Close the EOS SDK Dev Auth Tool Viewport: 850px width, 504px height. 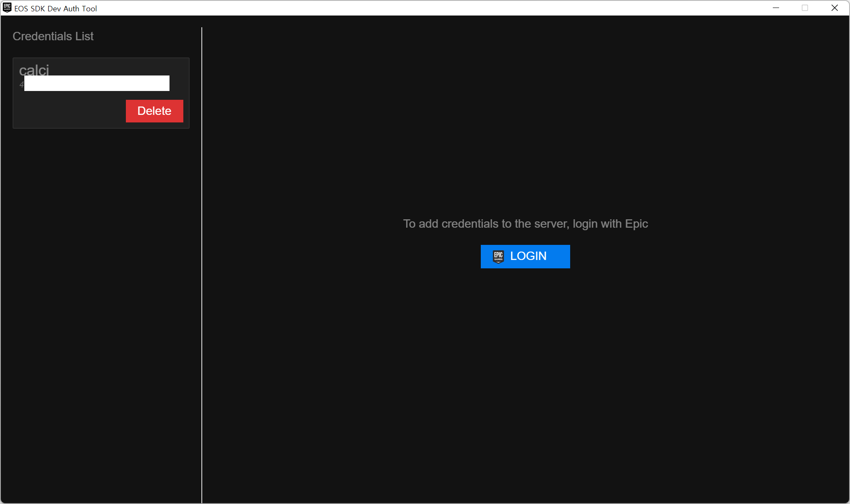point(834,8)
